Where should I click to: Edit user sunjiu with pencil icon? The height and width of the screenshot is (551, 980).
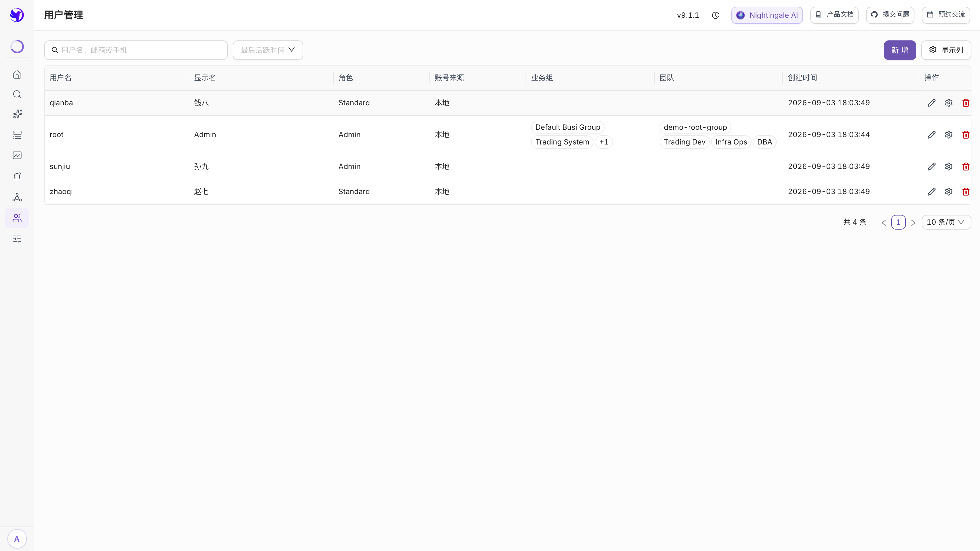click(x=931, y=167)
